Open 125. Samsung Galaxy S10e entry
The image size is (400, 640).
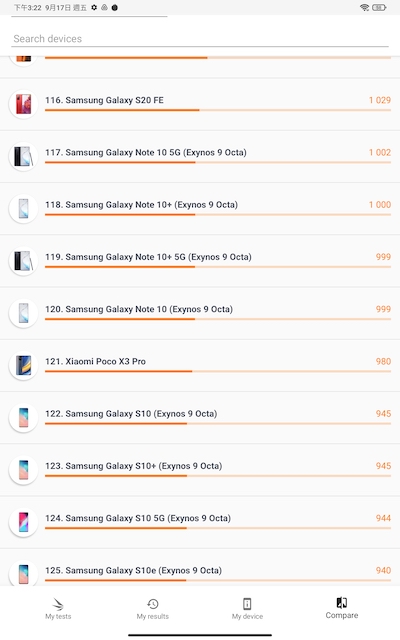coord(200,567)
